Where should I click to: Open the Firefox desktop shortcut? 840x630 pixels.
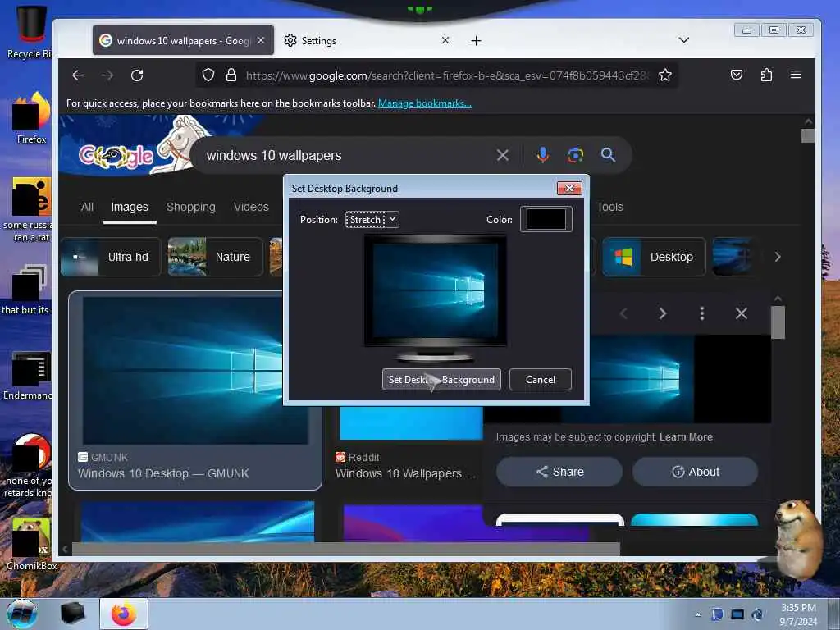tap(31, 118)
